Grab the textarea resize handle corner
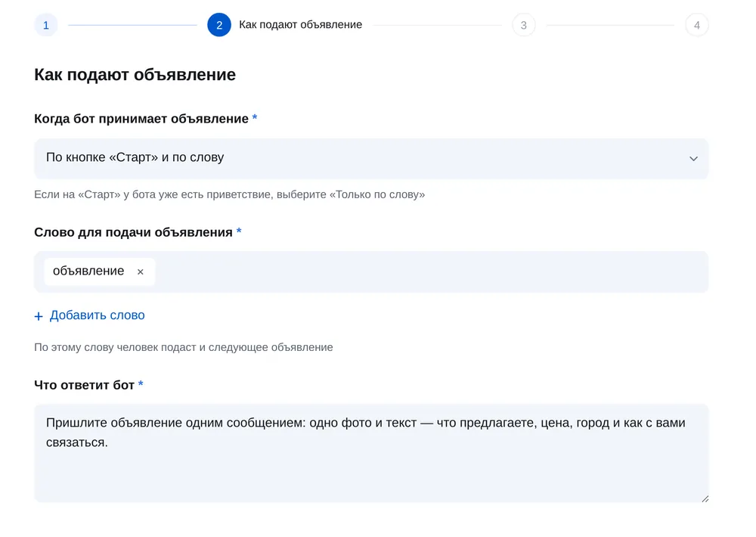Viewport: 756px width, 537px height. tap(705, 498)
